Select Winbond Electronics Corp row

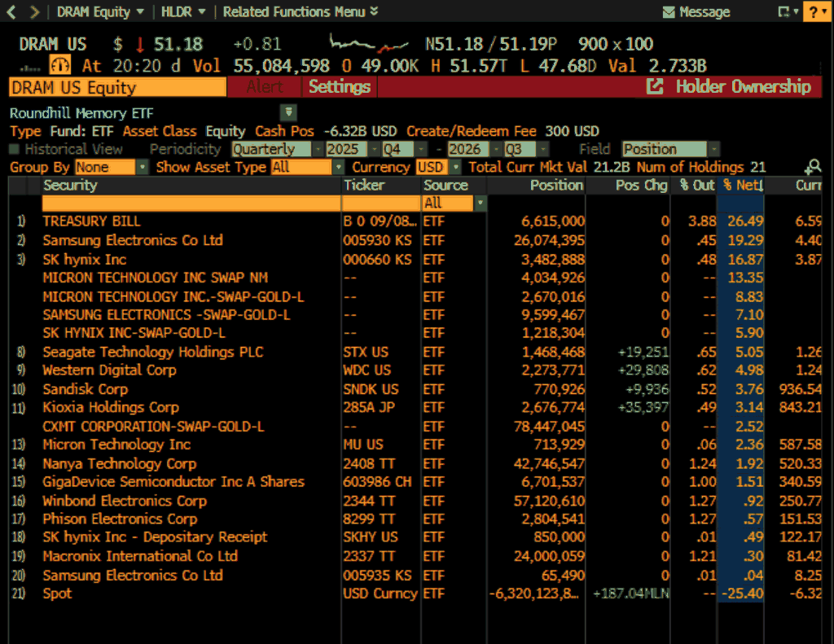pos(415,501)
